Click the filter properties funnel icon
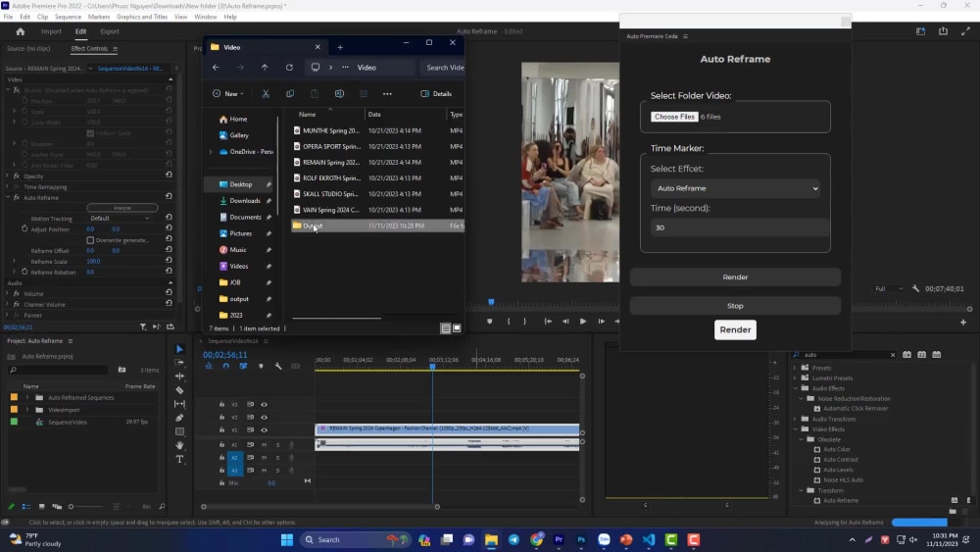The height and width of the screenshot is (552, 980). click(143, 326)
